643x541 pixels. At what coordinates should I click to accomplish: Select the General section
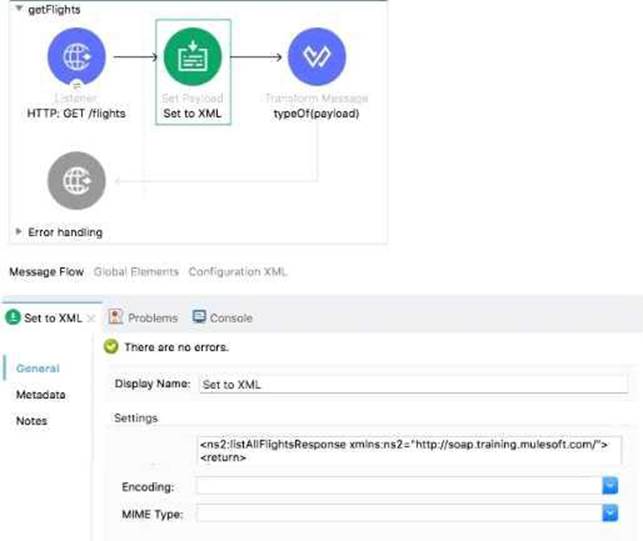point(38,369)
